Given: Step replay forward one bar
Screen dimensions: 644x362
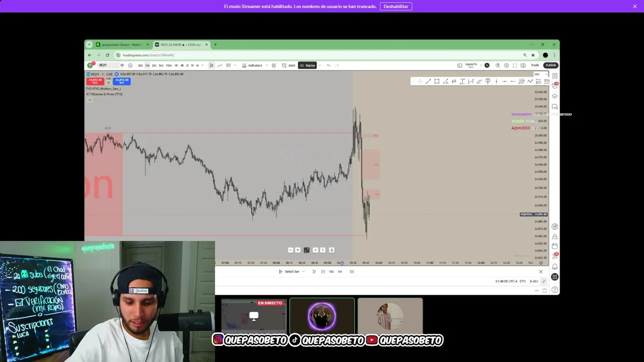Looking at the screenshot, I should click(323, 271).
